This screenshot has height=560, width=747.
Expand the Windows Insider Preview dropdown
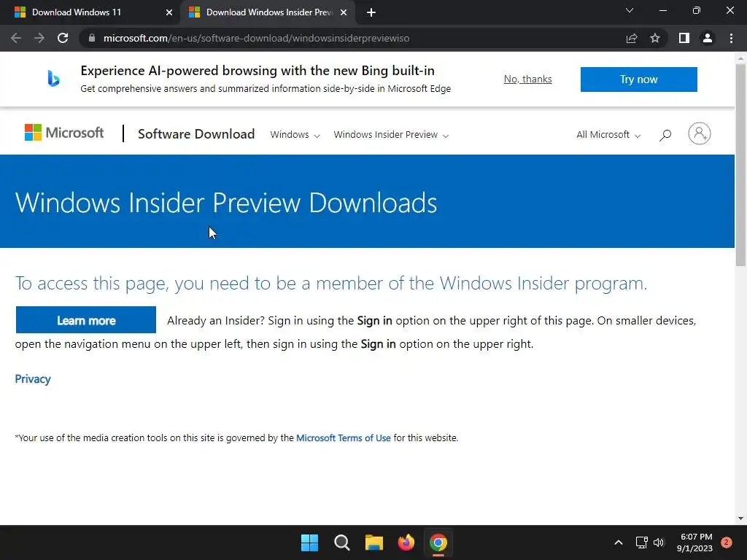pos(391,135)
